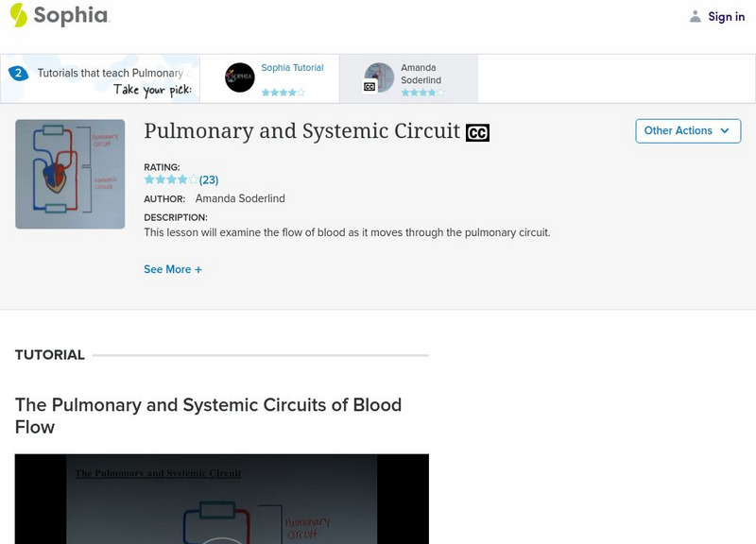Click the Sophia Tutorial round avatar
This screenshot has width=756, height=544.
click(x=240, y=77)
